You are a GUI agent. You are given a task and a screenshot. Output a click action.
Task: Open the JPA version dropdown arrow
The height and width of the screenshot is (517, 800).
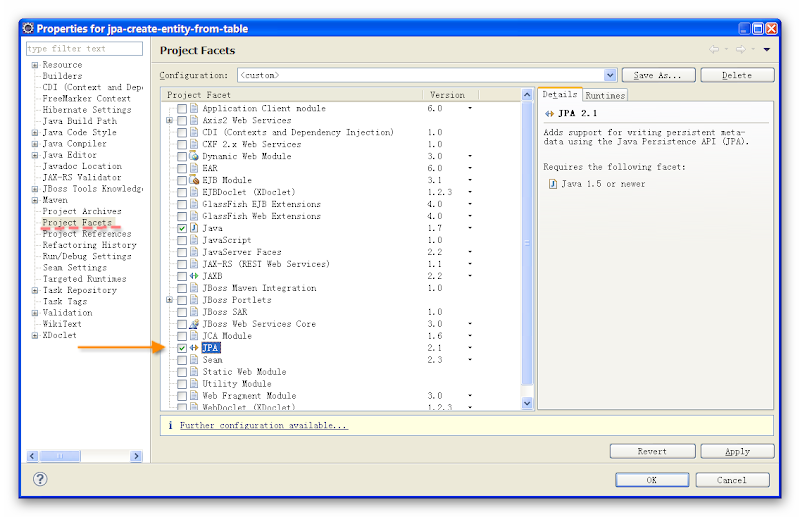click(470, 348)
